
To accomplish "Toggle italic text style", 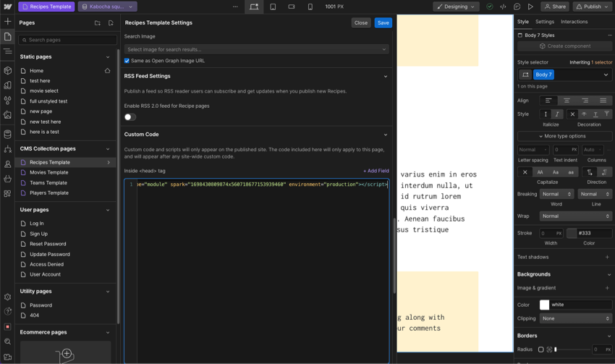I will coord(557,114).
